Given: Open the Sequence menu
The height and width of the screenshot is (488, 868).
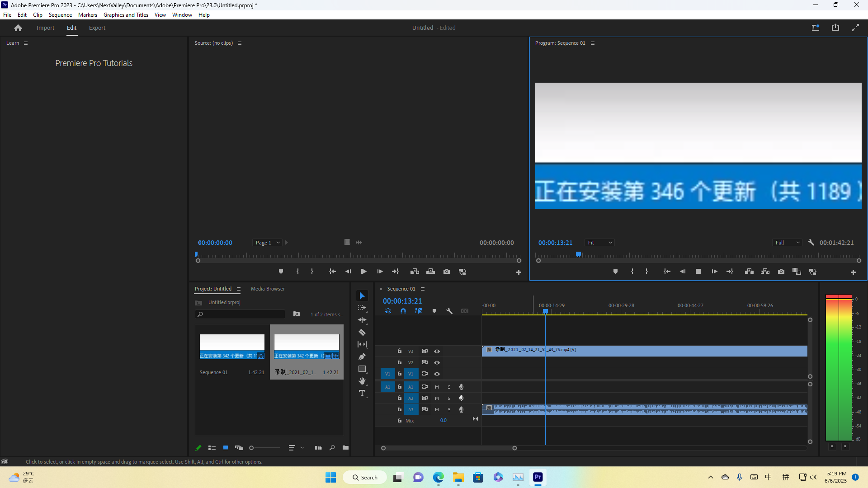Looking at the screenshot, I should [x=60, y=15].
